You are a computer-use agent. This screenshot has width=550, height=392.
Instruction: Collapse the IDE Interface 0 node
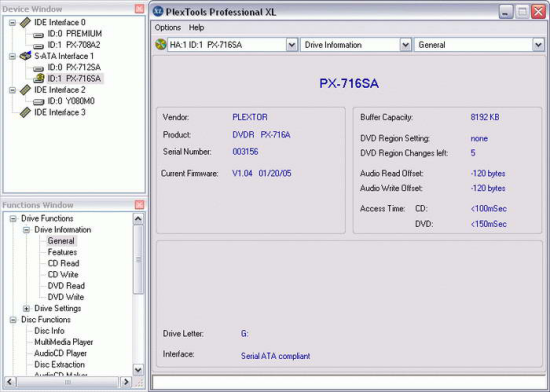(x=12, y=22)
